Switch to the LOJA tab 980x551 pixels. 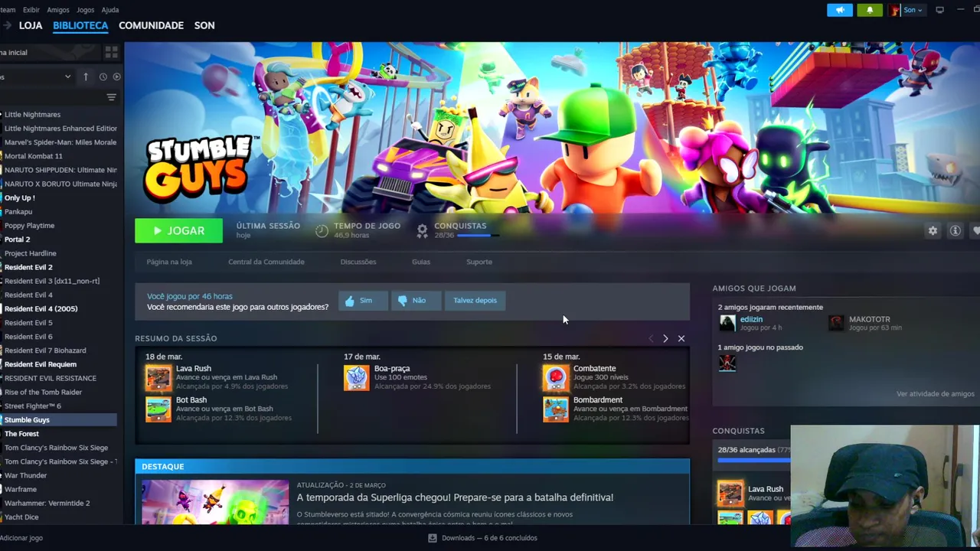[x=31, y=25]
